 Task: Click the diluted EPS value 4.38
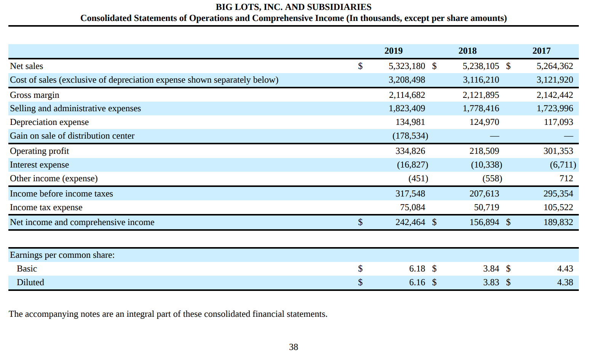(565, 282)
